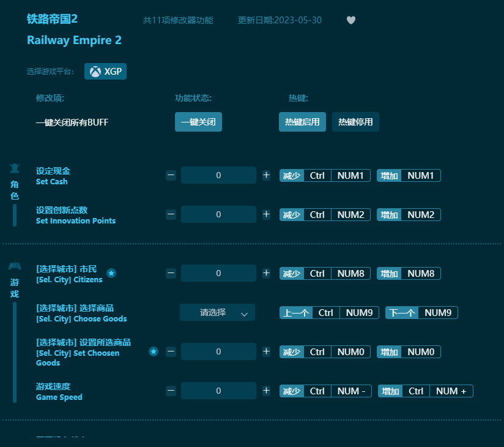Enable hotkeys with 热键启用
The height and width of the screenshot is (447, 504).
(302, 122)
